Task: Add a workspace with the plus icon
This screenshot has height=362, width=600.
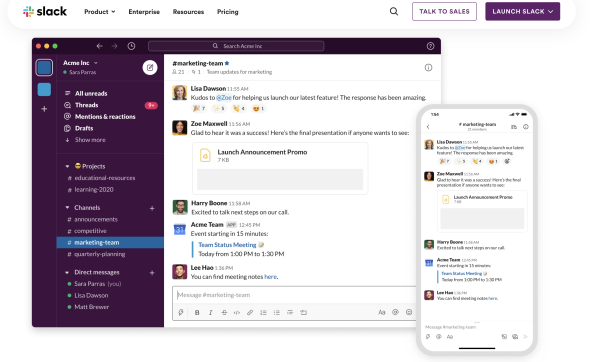Action: [x=44, y=109]
